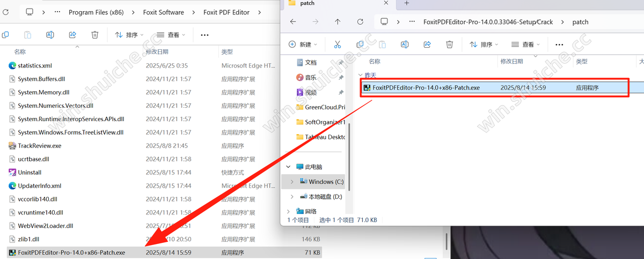Select Tableau Desktop folder in sidebar
The width and height of the screenshot is (644, 259).
pyautogui.click(x=320, y=137)
